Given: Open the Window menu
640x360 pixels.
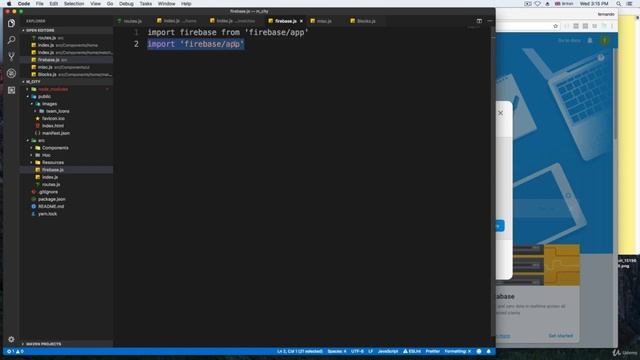Looking at the screenshot, I should (x=167, y=4).
